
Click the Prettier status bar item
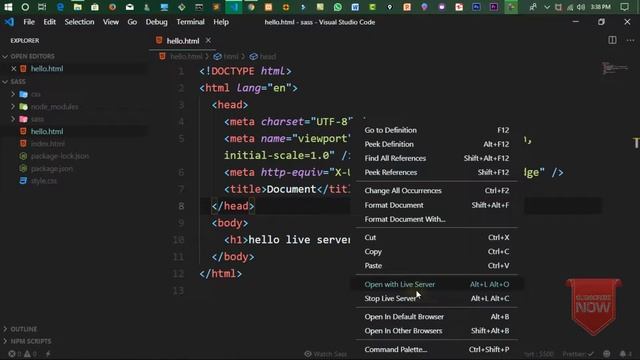point(578,354)
